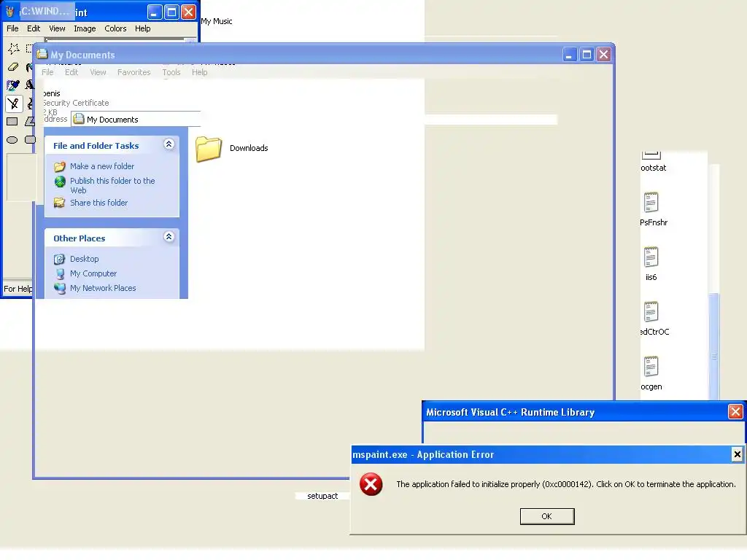Click the Share this folder link
Viewport: 747px width, 560px height.
(98, 203)
